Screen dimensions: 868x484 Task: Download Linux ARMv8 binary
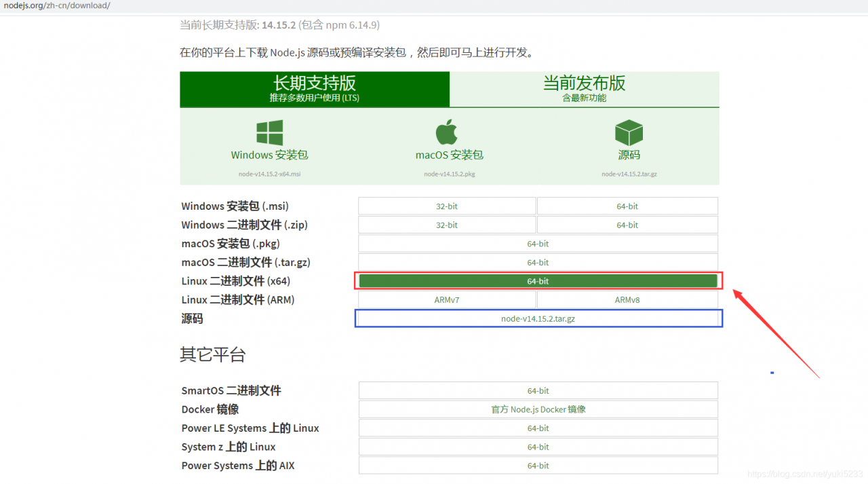tap(627, 299)
